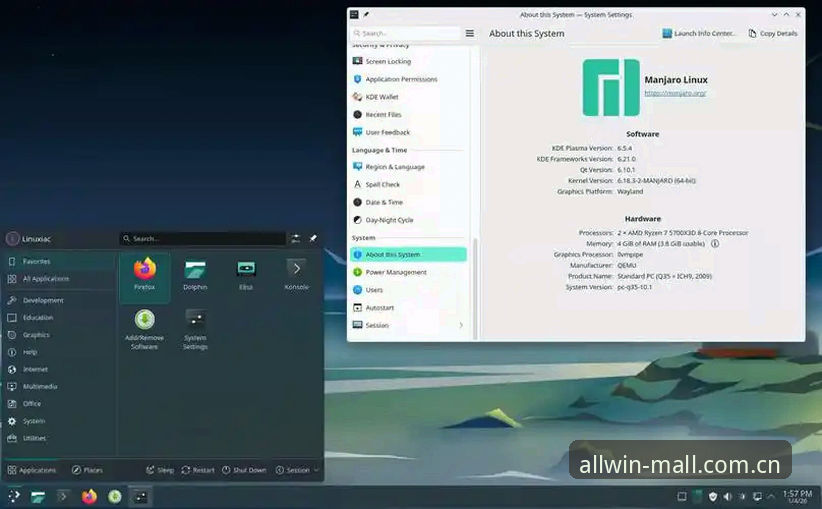
Task: Click the Shut Down button
Action: point(244,470)
